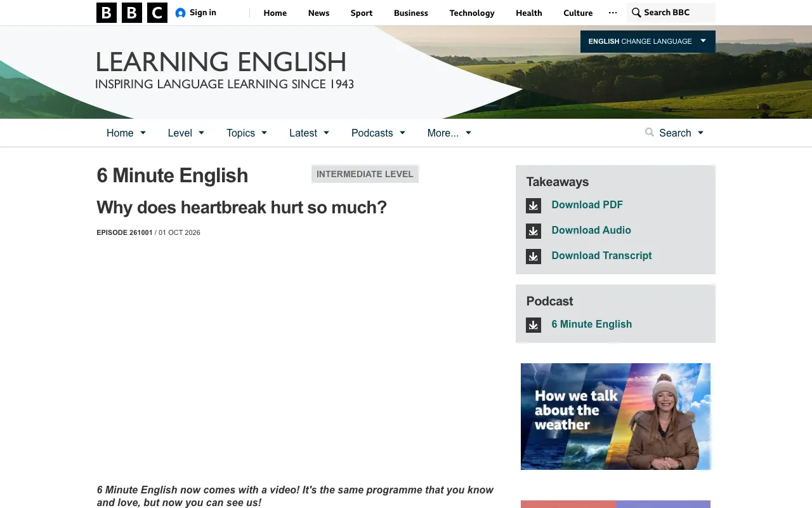Open the Topics dropdown menu
This screenshot has width=812, height=508.
pyautogui.click(x=247, y=133)
